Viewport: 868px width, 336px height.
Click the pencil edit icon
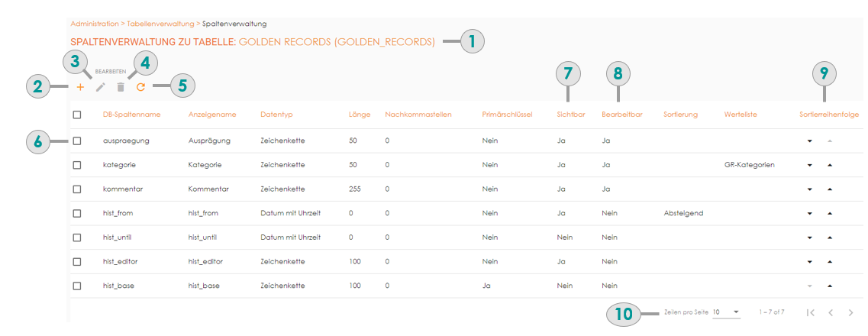(100, 87)
